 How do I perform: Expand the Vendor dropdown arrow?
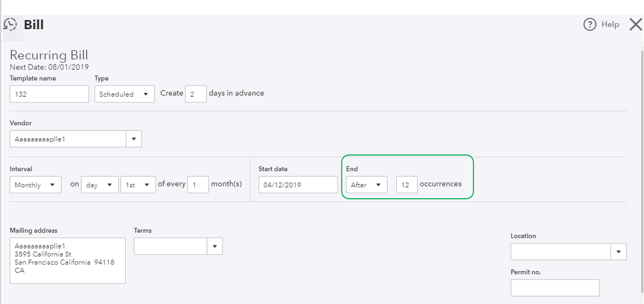click(x=134, y=139)
